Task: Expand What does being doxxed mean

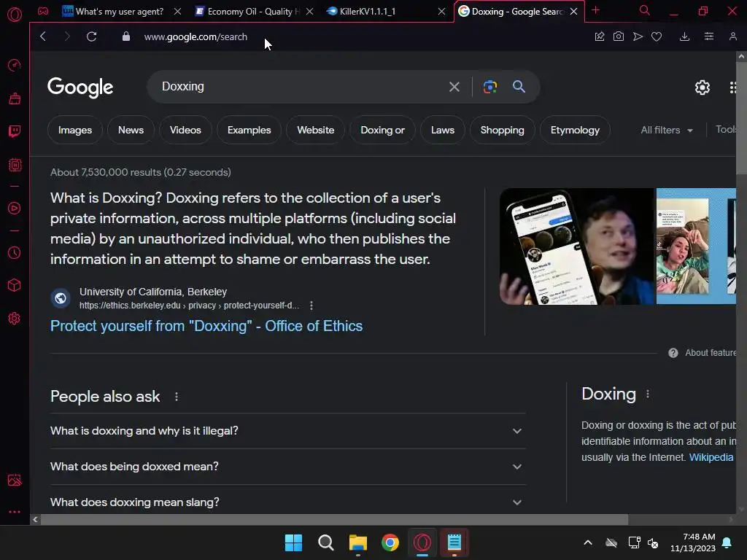Action: point(287,467)
